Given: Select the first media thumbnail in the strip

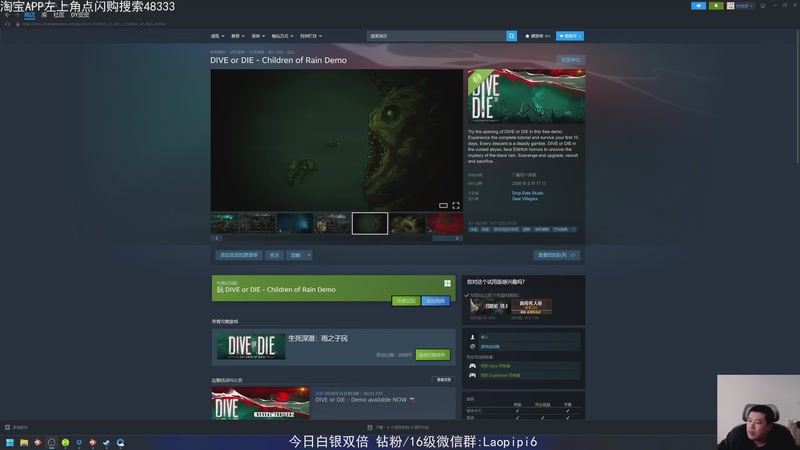Looking at the screenshot, I should point(224,223).
